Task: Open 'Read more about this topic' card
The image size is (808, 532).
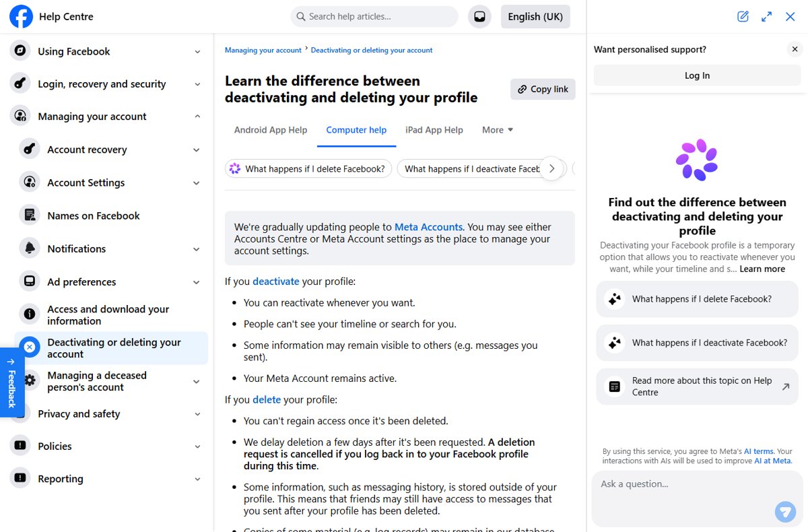Action: click(697, 387)
